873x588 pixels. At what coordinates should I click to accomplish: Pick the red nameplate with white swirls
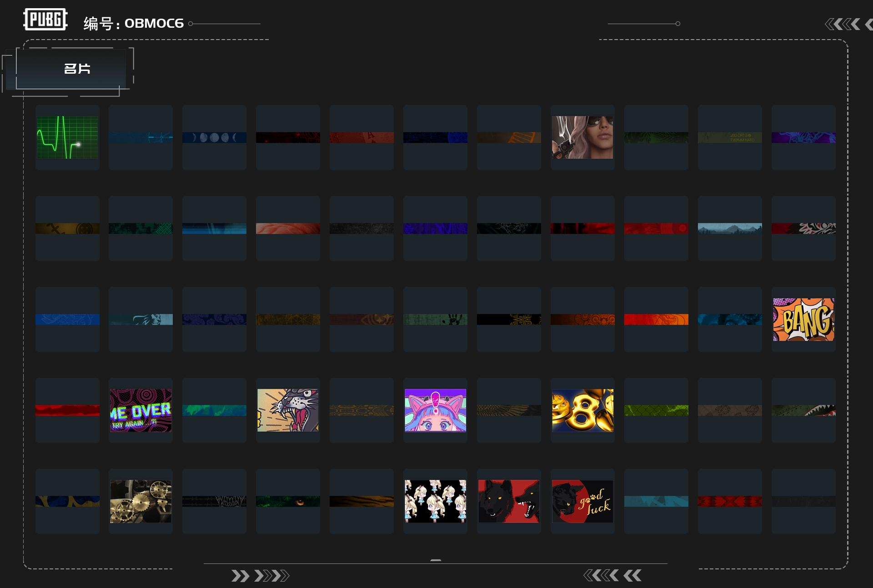[x=803, y=228]
